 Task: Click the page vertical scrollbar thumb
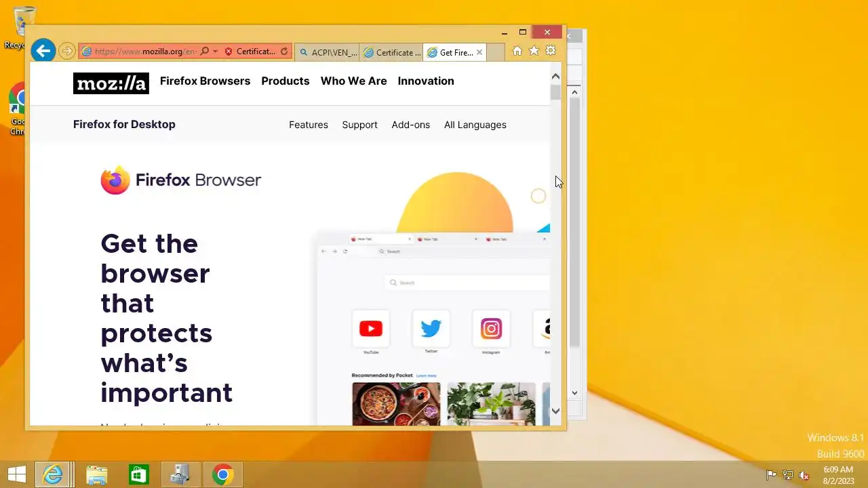tap(555, 93)
